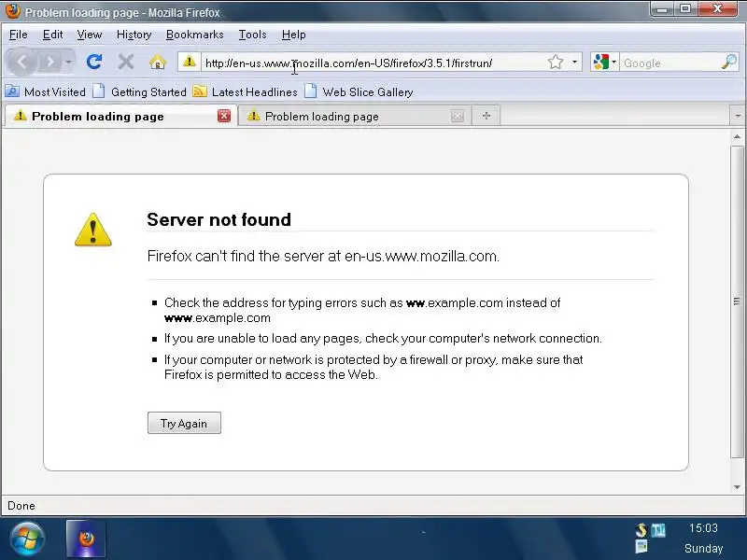
Task: Bookmark this page with the star icon
Action: click(x=555, y=62)
